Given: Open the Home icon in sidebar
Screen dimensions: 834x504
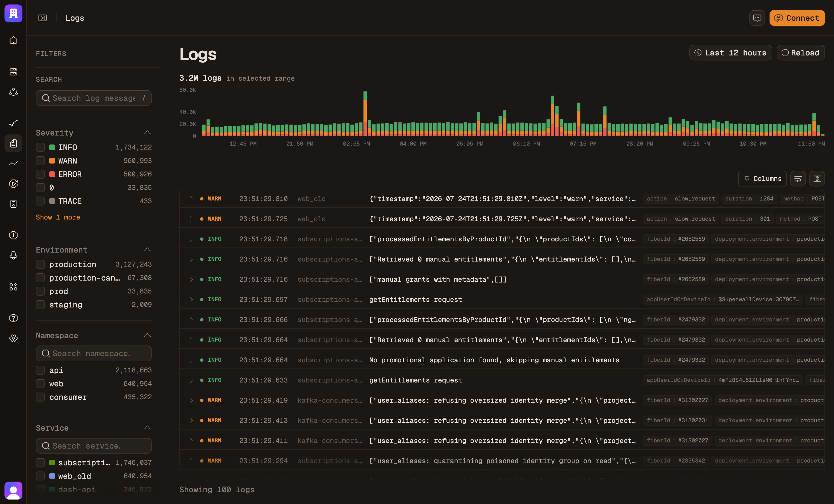Looking at the screenshot, I should tap(13, 40).
